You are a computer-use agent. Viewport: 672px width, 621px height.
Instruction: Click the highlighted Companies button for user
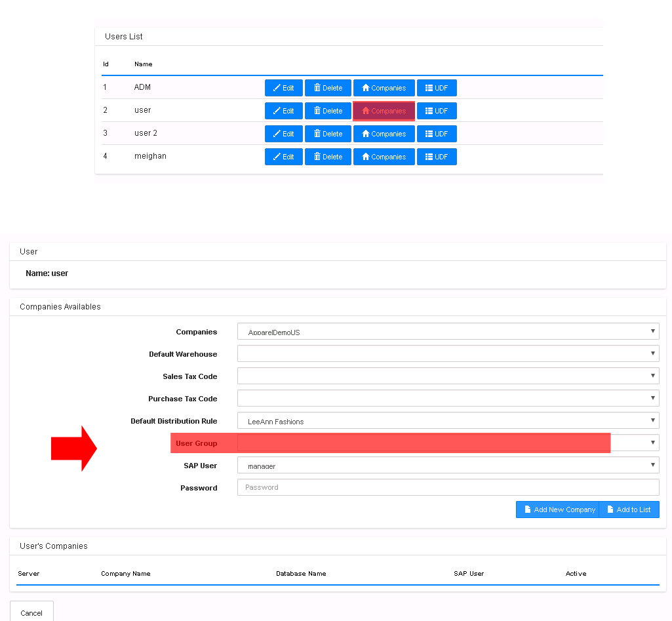click(x=384, y=111)
